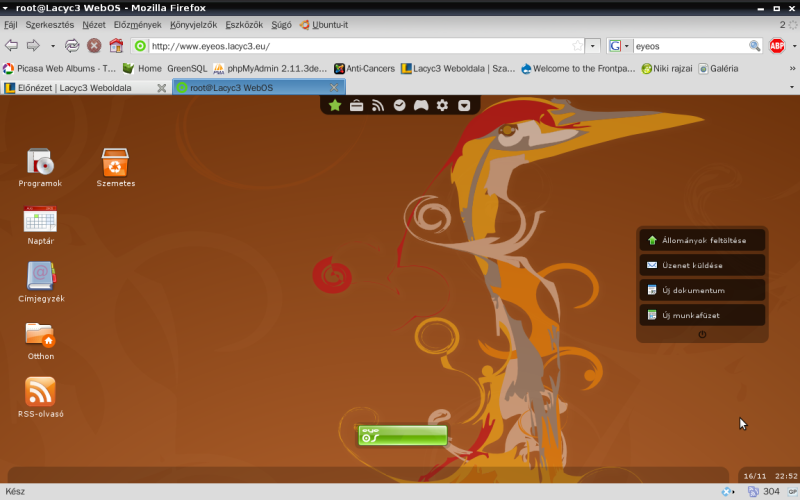The width and height of the screenshot is (800, 500).
Task: Open the window menu arrow in title bar
Action: 5,8
